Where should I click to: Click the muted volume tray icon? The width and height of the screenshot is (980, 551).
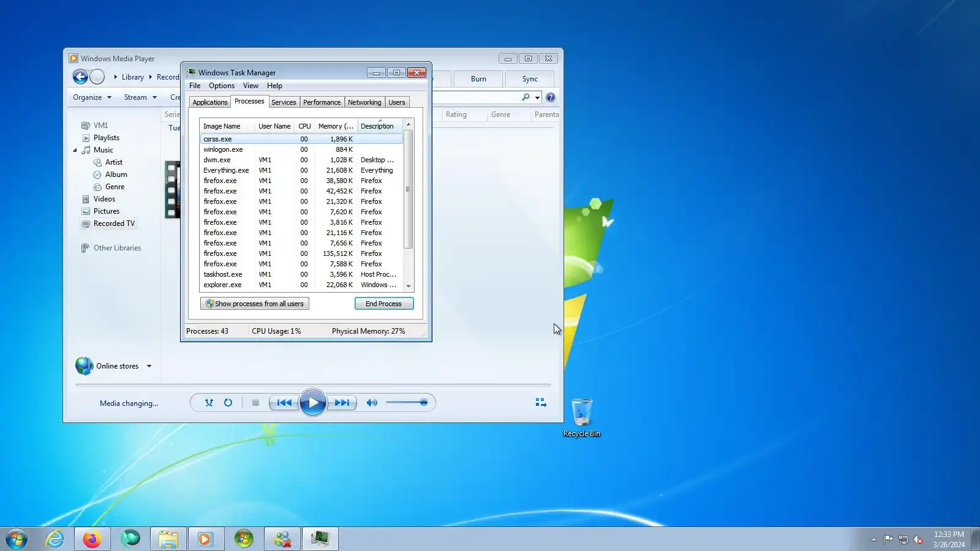point(918,539)
